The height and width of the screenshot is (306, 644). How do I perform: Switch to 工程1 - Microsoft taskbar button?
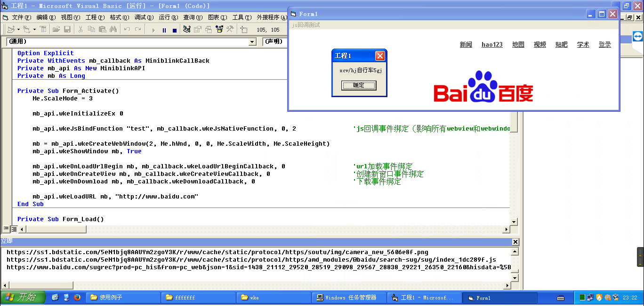[x=425, y=298]
